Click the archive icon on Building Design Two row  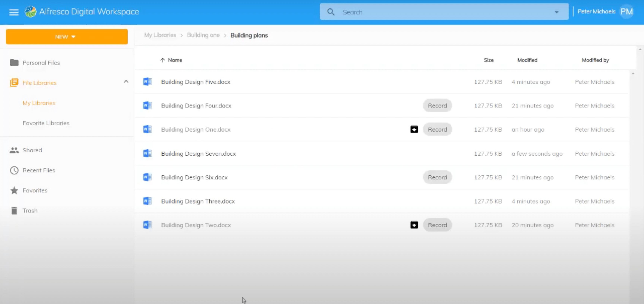[414, 225]
